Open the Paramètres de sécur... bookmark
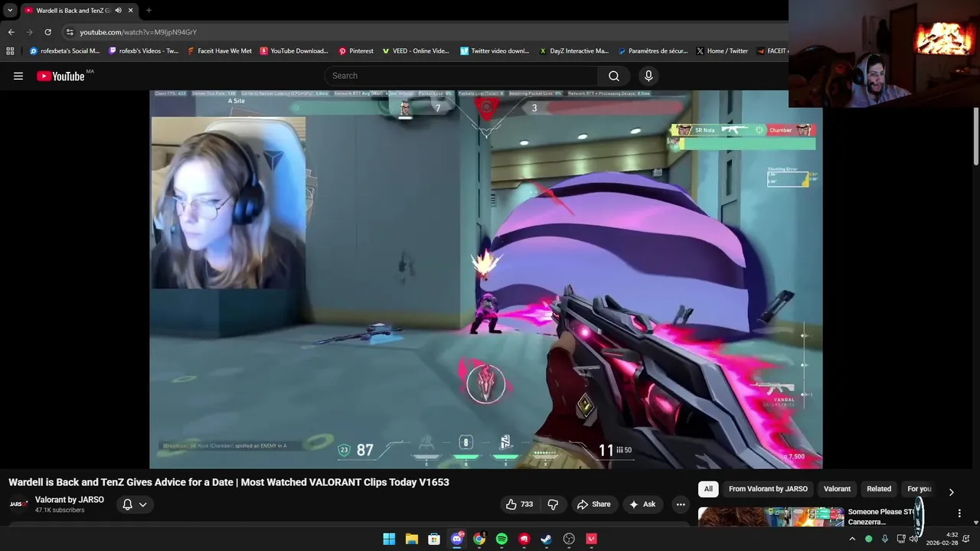The image size is (980, 551). coord(652,51)
